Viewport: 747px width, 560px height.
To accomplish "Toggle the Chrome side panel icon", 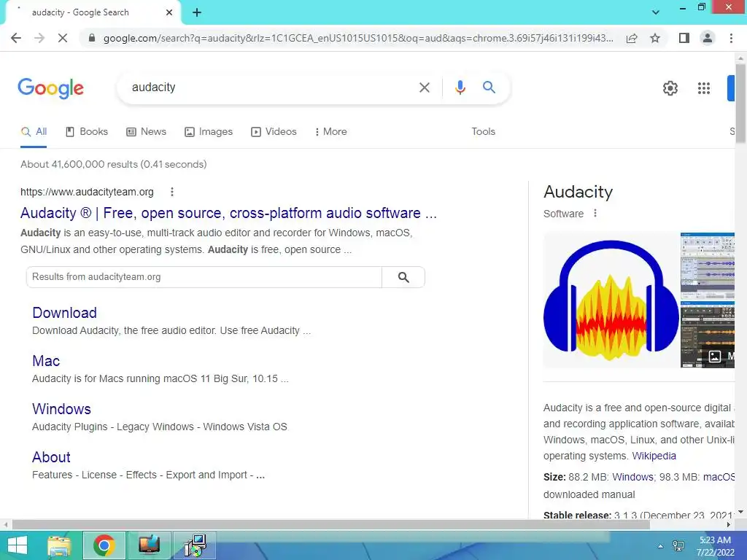I will point(684,38).
